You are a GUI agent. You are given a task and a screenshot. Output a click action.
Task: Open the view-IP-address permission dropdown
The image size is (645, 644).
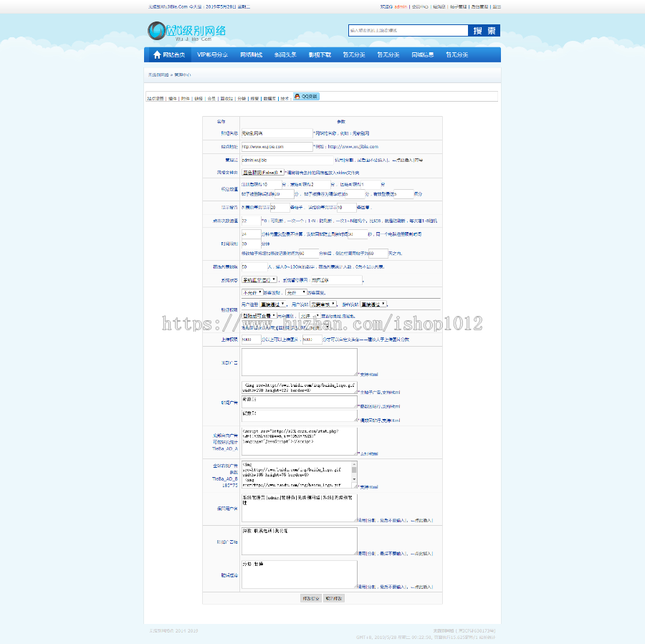310,316
